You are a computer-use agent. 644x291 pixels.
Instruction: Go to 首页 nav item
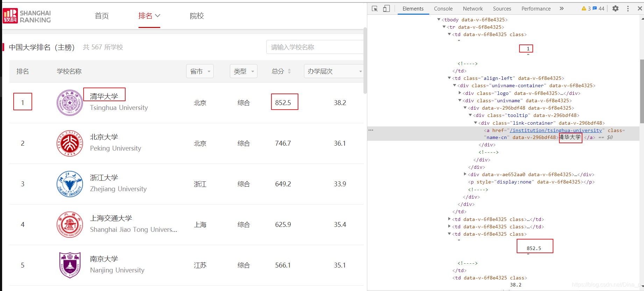(x=102, y=16)
